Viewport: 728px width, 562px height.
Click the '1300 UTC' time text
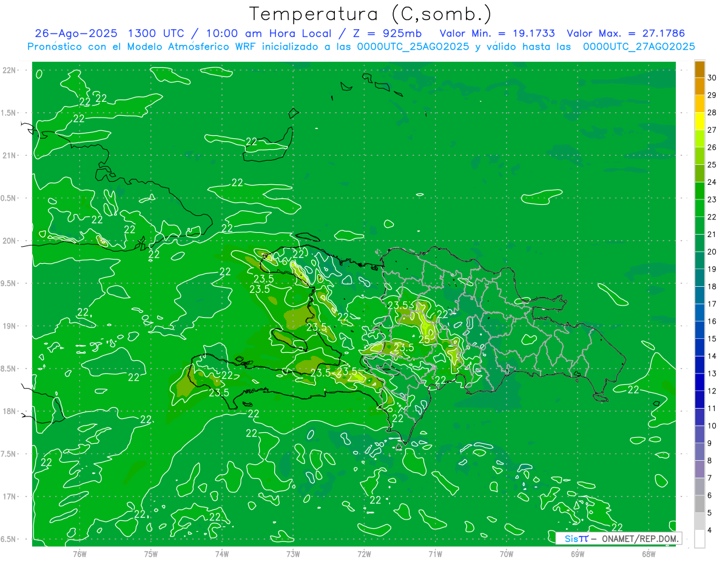click(x=155, y=34)
